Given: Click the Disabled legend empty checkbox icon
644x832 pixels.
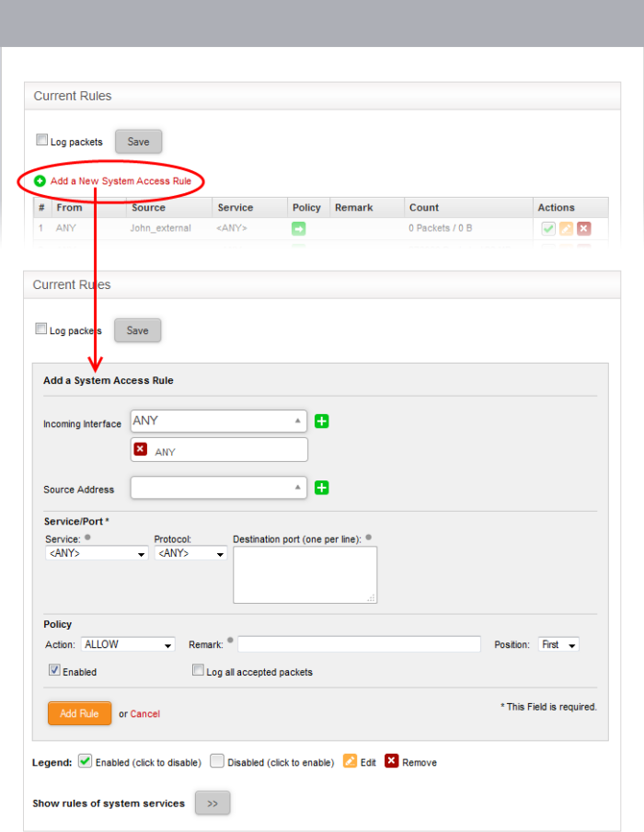Looking at the screenshot, I should coord(217,761).
